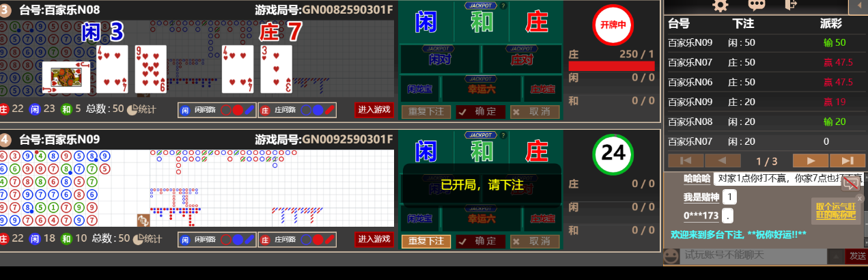
Task: Bet on 庄 for table N09
Action: click(536, 152)
